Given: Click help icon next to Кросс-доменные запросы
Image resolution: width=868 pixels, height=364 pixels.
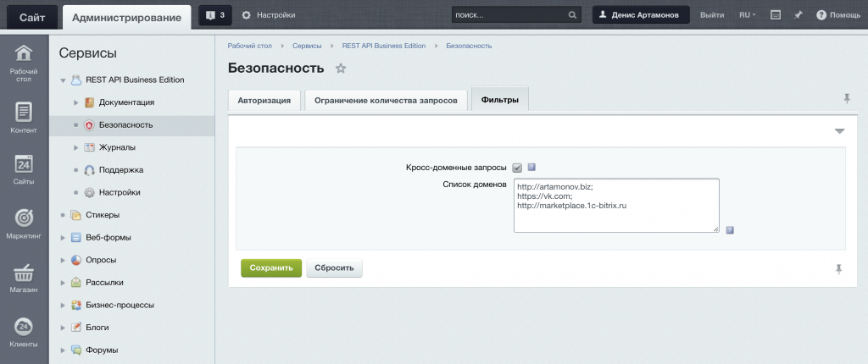Looking at the screenshot, I should pos(531,168).
